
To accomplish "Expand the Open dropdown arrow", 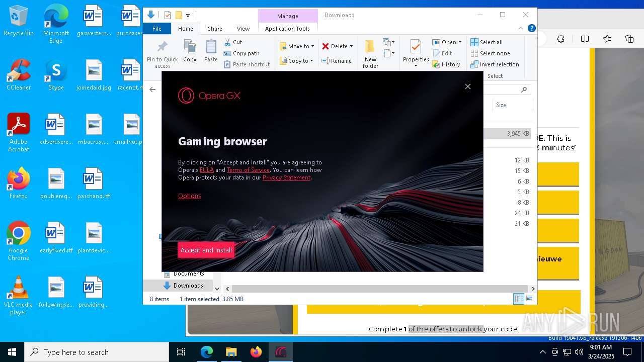I will pyautogui.click(x=460, y=42).
